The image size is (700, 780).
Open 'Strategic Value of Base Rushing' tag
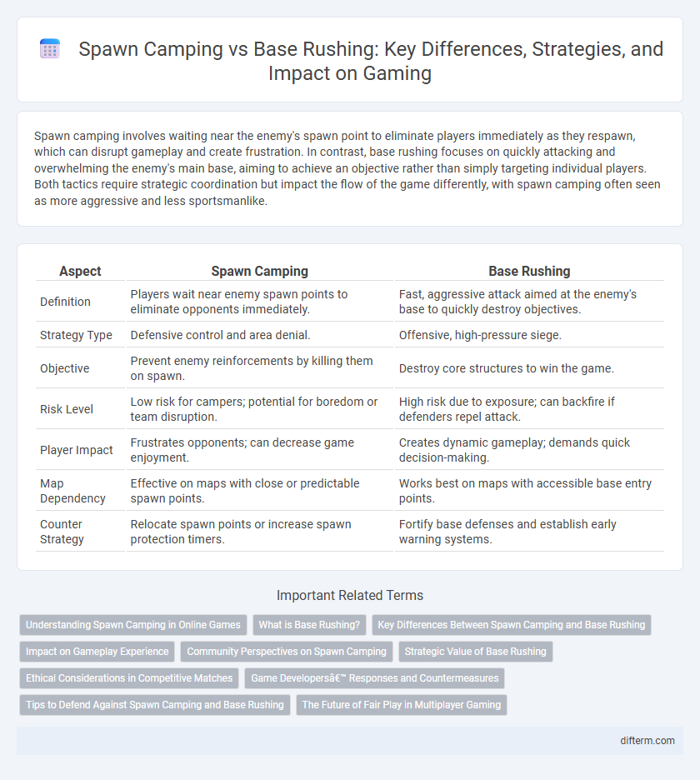point(475,652)
